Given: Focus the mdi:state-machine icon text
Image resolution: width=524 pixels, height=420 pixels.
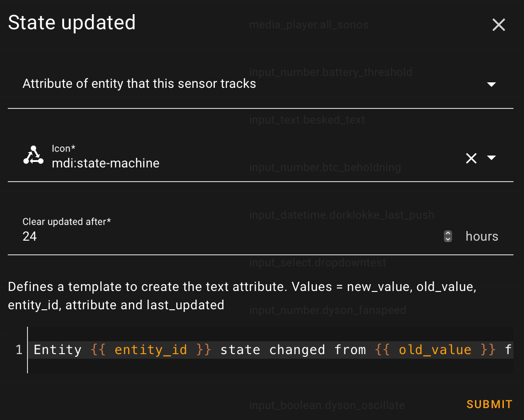Looking at the screenshot, I should pyautogui.click(x=105, y=163).
